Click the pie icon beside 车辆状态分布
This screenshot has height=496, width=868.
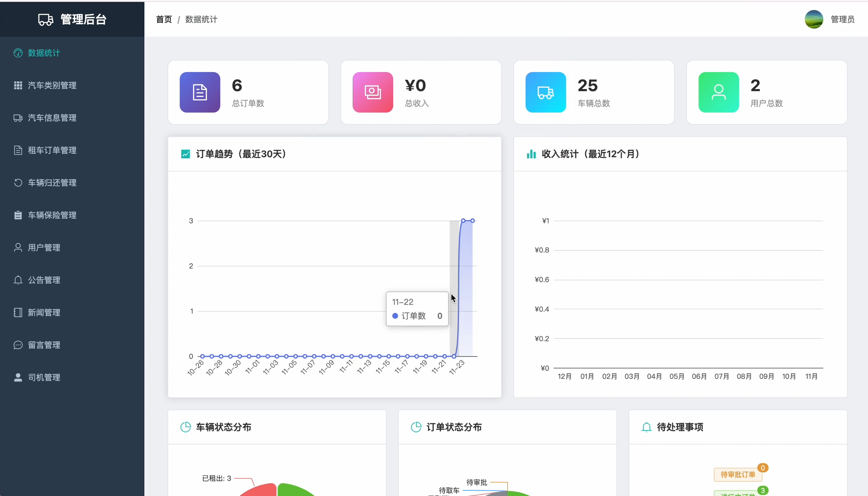pos(185,427)
